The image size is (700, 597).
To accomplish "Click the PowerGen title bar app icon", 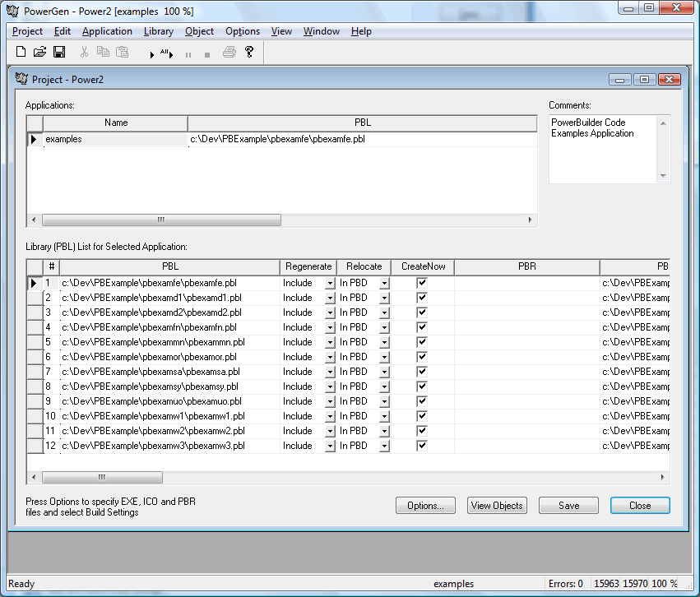I will pyautogui.click(x=12, y=11).
